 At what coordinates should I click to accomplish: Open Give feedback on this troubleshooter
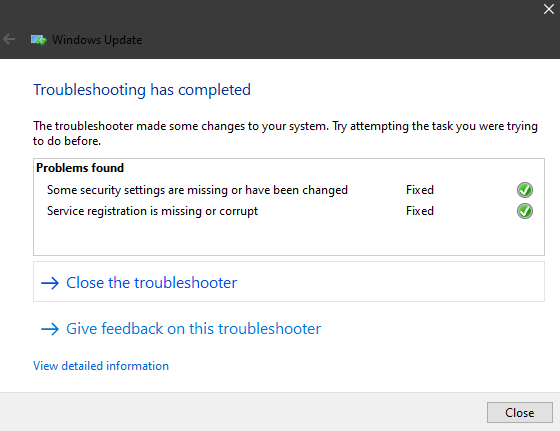(x=289, y=329)
